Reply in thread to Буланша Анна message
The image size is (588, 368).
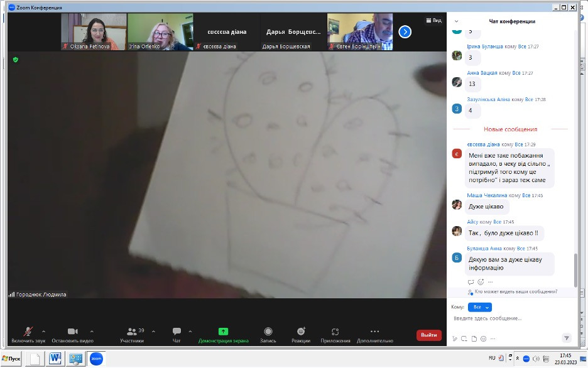tap(471, 282)
